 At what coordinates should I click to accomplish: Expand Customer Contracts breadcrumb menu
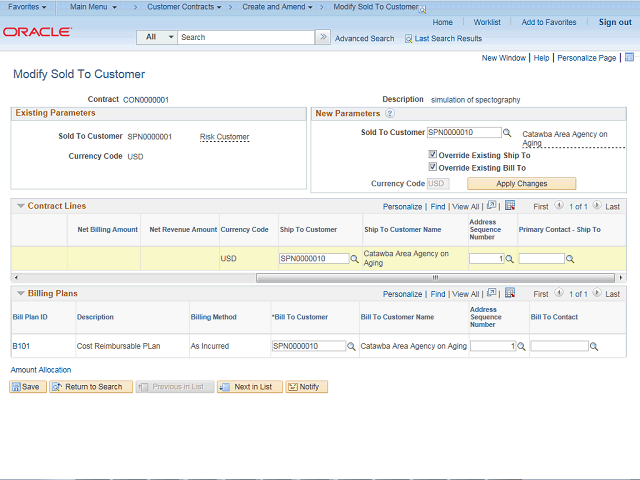click(x=184, y=7)
